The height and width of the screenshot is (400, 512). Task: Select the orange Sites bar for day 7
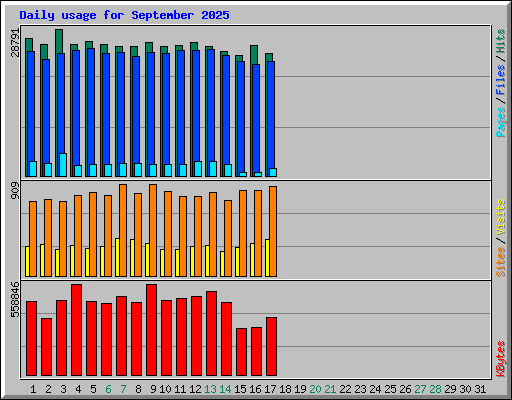123,230
